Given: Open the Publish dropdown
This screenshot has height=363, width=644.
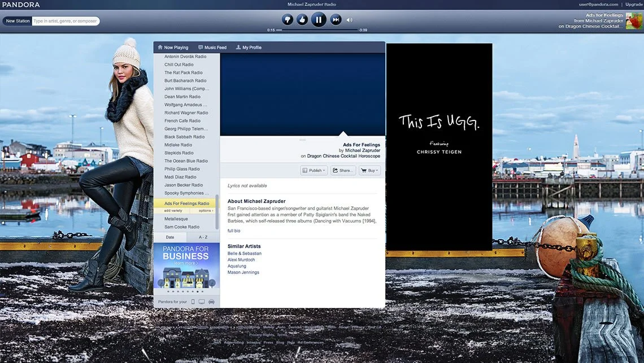Looking at the screenshot, I should [x=314, y=170].
